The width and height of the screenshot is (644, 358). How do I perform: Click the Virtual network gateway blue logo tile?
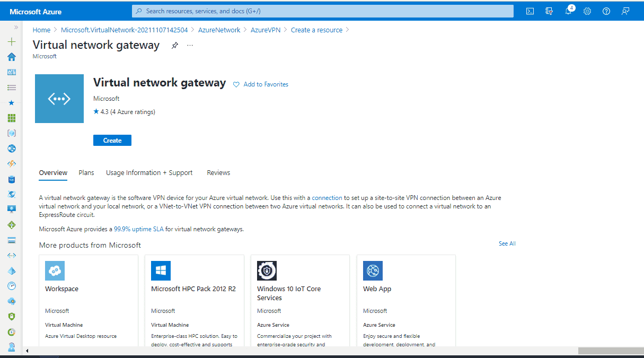(59, 99)
